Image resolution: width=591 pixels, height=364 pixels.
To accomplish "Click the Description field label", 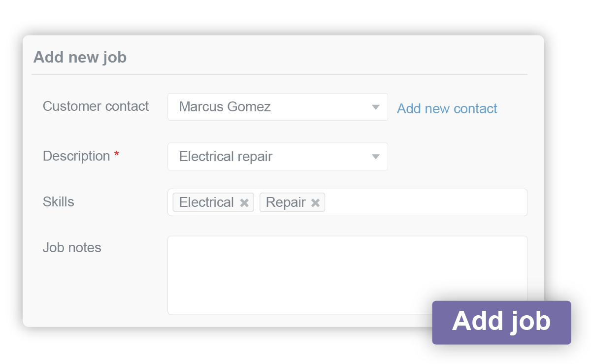I will (76, 156).
